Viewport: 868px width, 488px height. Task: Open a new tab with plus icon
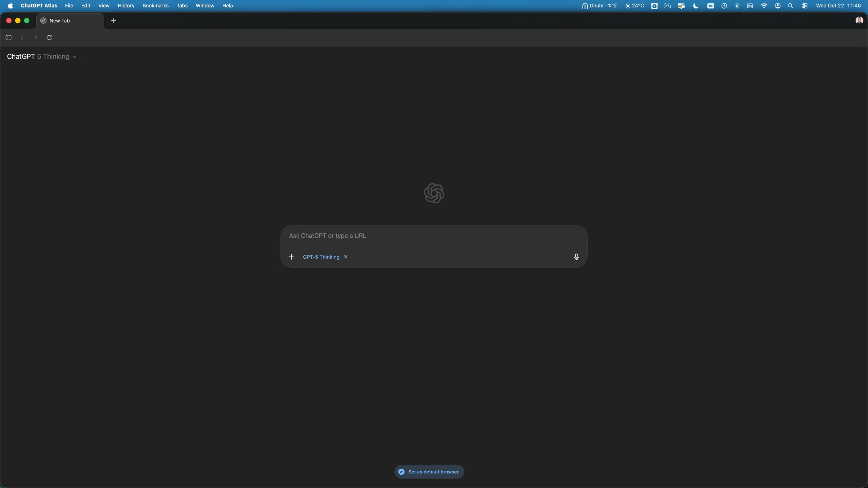[114, 21]
